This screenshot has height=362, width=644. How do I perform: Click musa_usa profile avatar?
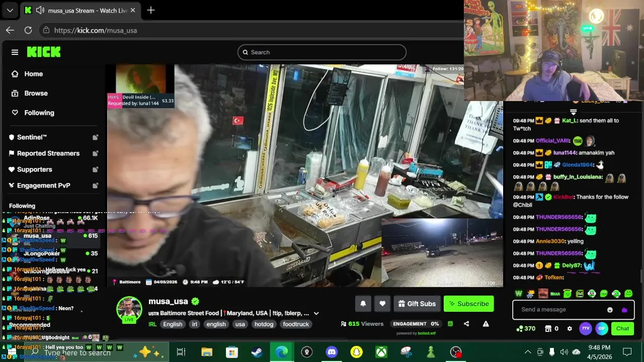coord(129,309)
